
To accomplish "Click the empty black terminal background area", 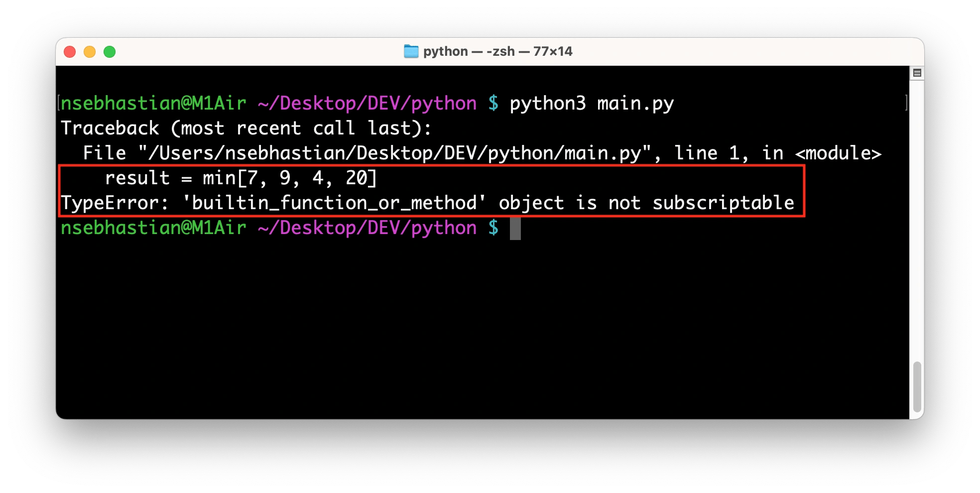I will [x=448, y=324].
